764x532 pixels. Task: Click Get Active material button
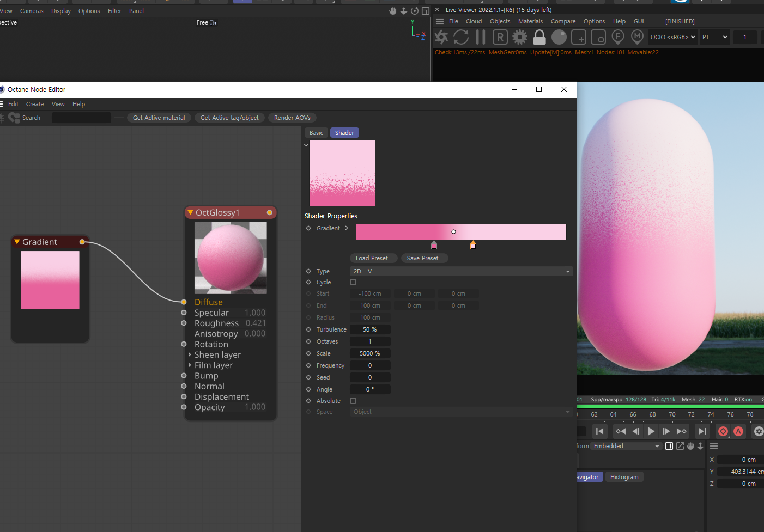pos(159,118)
